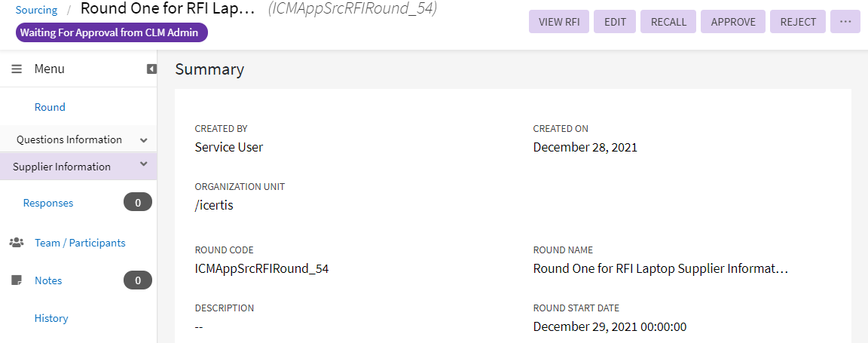The width and height of the screenshot is (868, 343).
Task: Collapse the sidebar with the arrow icon
Action: [x=151, y=69]
